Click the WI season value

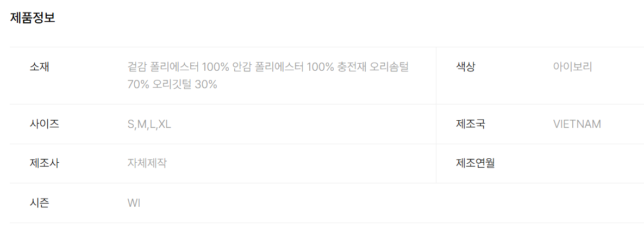(134, 203)
